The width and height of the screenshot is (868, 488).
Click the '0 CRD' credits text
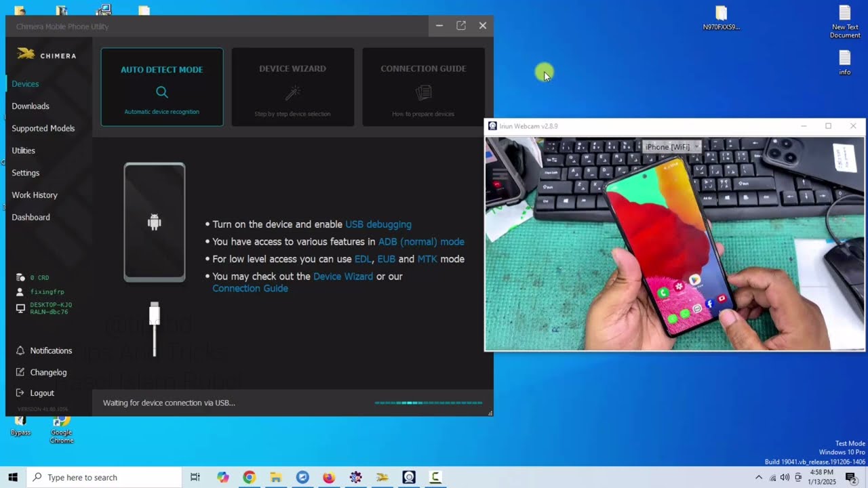click(39, 278)
